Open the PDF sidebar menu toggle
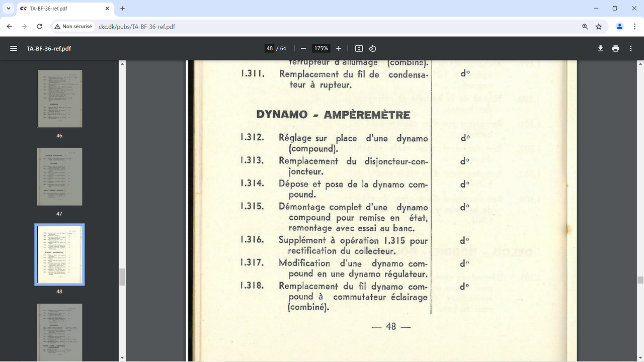This screenshot has height=362, width=644. [14, 49]
